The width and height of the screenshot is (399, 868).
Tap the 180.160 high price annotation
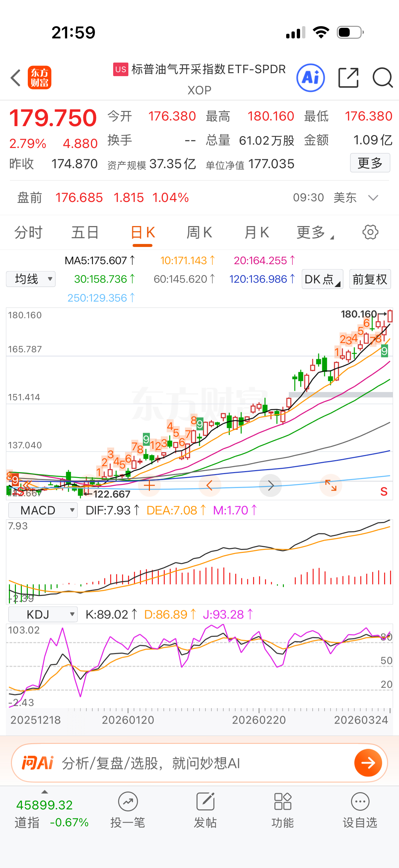[x=359, y=314]
